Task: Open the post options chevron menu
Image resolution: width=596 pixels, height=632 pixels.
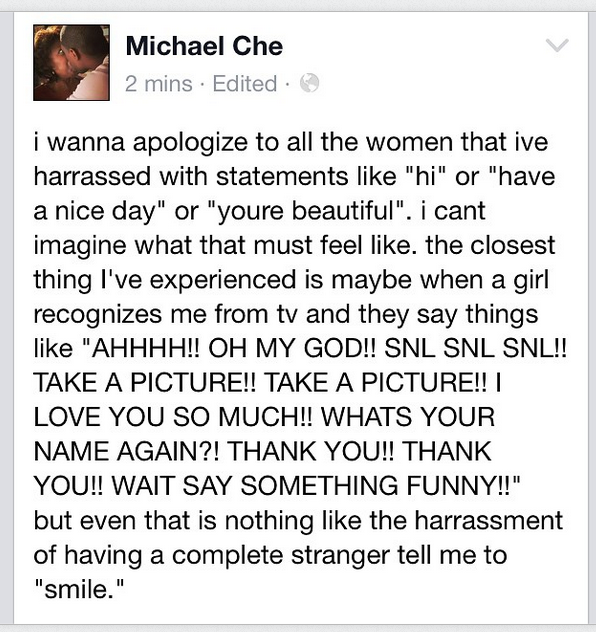Action: point(557,45)
